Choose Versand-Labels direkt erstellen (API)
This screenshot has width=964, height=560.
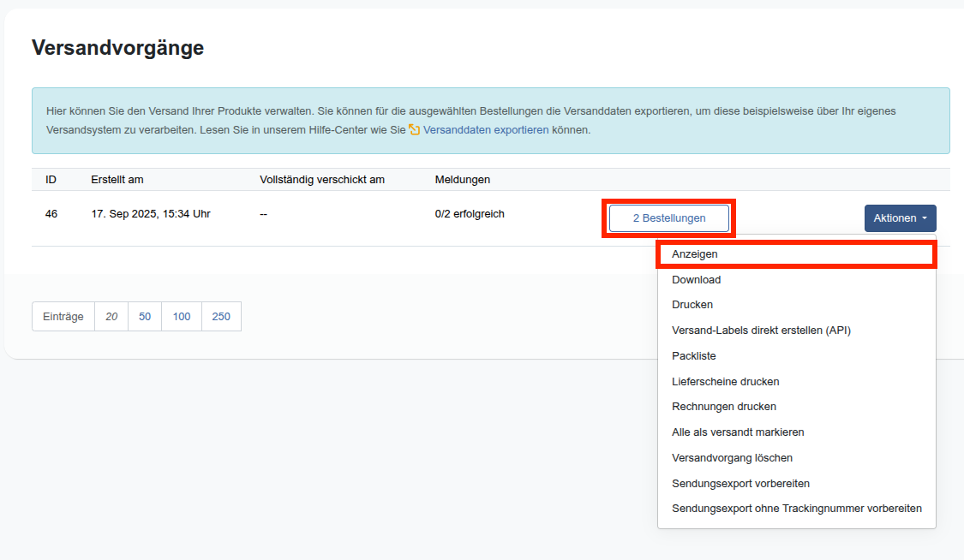tap(797, 331)
